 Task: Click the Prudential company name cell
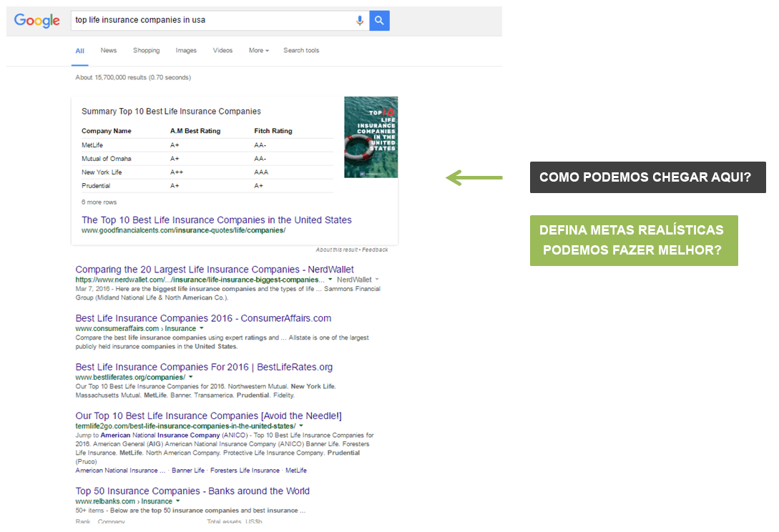tap(96, 185)
